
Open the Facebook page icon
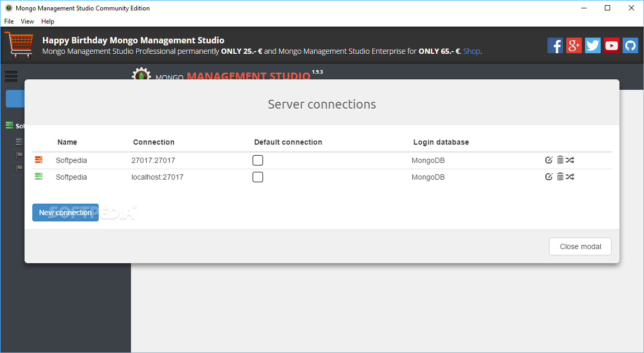(555, 45)
